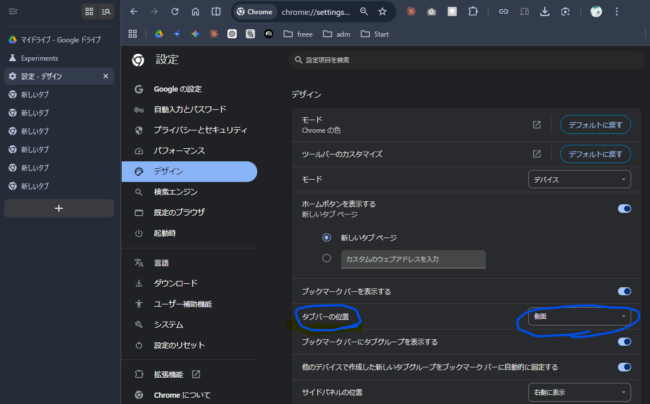This screenshot has width=650, height=404.
Task: Bookmark this page with the star icon
Action: pyautogui.click(x=383, y=11)
